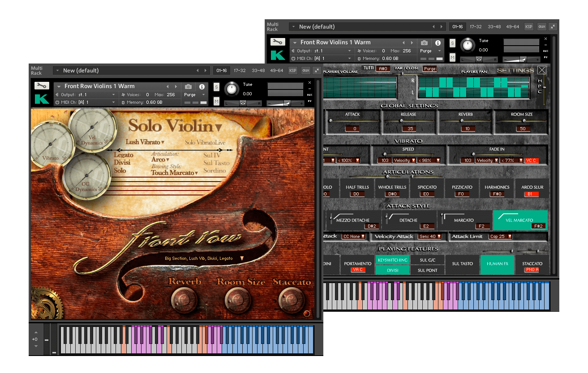Click PORTAMENTO playing feature
This screenshot has height=373, width=588.
click(x=357, y=264)
